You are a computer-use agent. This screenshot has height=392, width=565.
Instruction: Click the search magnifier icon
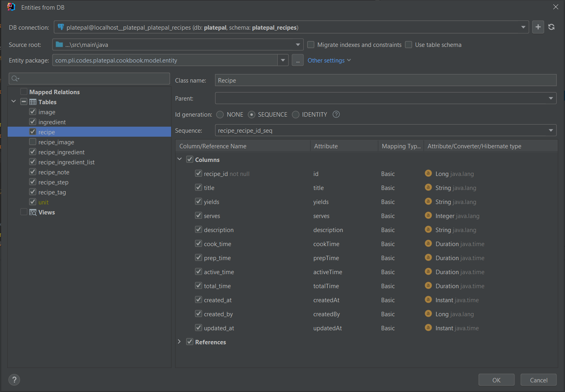[15, 79]
